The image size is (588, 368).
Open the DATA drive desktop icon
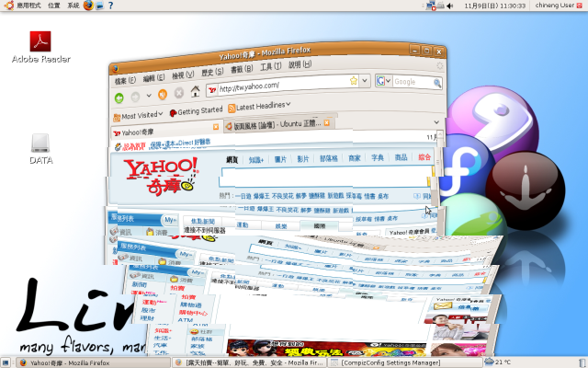pos(40,149)
